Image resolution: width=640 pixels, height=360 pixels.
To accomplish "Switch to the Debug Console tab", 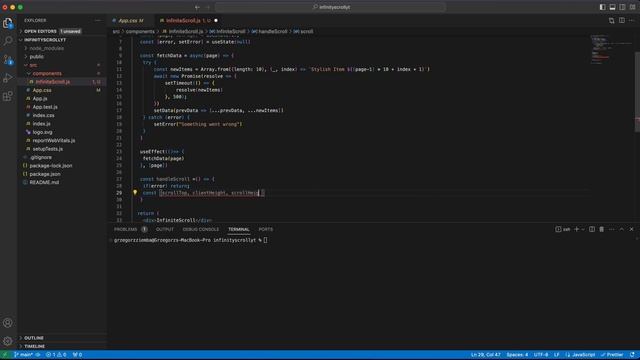I will point(200,229).
